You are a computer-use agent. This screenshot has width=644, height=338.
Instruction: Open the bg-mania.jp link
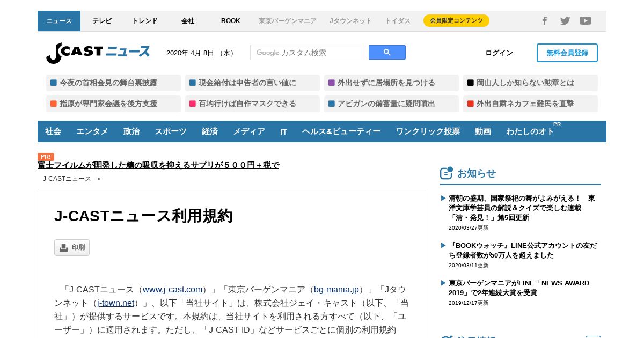336,290
